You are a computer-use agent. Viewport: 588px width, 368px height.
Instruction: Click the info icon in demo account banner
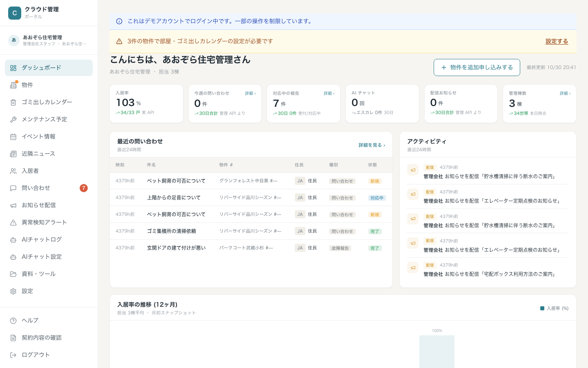(119, 21)
